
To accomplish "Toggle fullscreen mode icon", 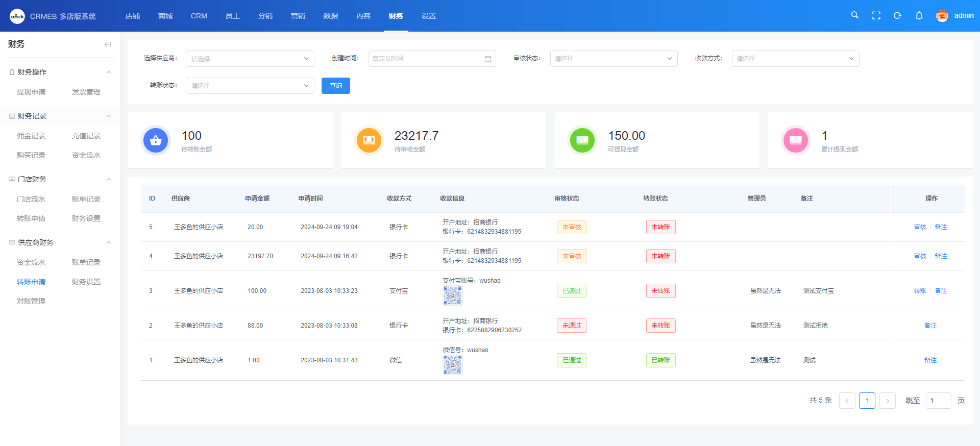I will (876, 16).
